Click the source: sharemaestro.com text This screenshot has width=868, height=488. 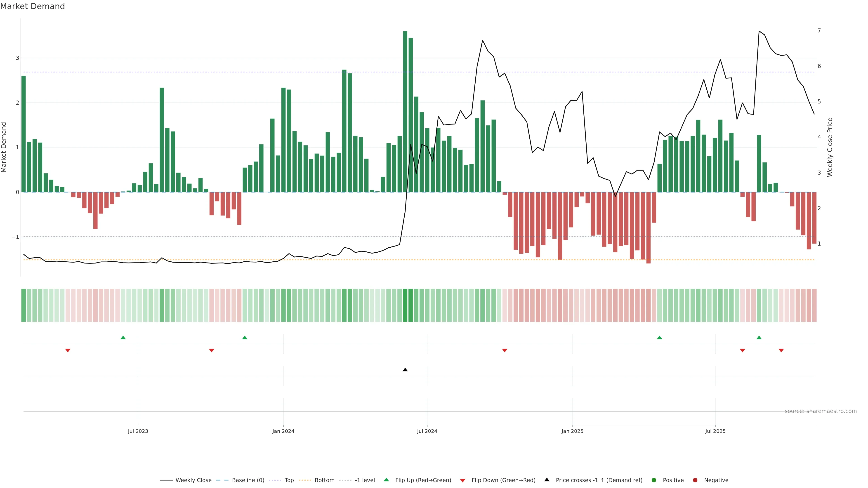[821, 411]
